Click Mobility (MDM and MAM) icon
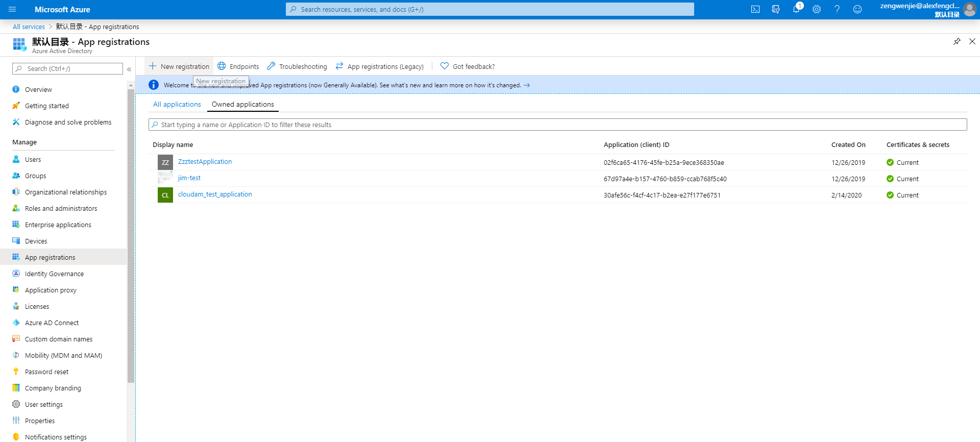 16,355
